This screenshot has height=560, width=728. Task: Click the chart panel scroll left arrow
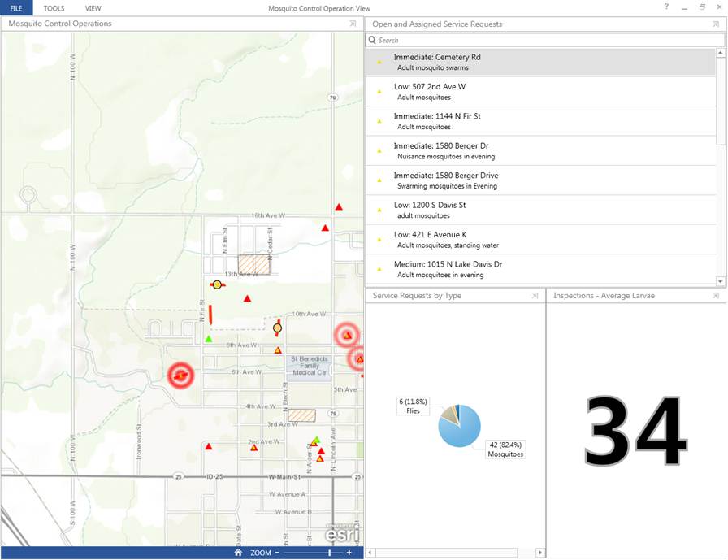tap(370, 553)
